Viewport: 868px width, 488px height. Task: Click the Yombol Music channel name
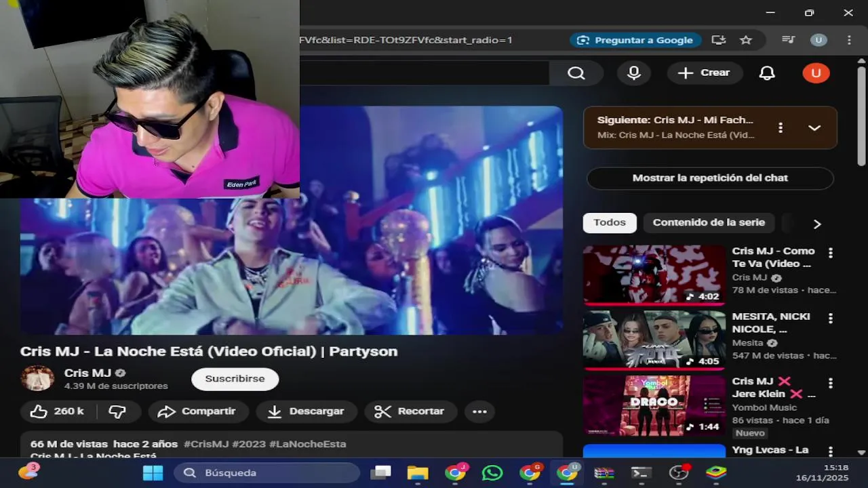click(764, 407)
